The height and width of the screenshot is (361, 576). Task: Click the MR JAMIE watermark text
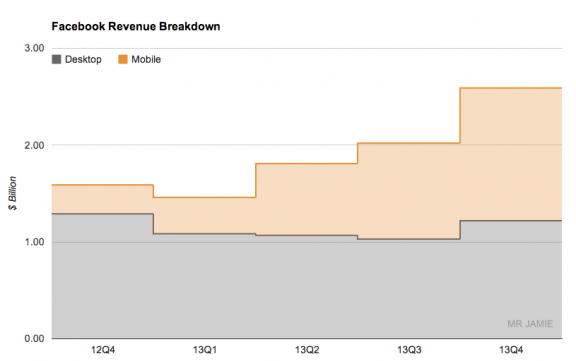point(530,324)
